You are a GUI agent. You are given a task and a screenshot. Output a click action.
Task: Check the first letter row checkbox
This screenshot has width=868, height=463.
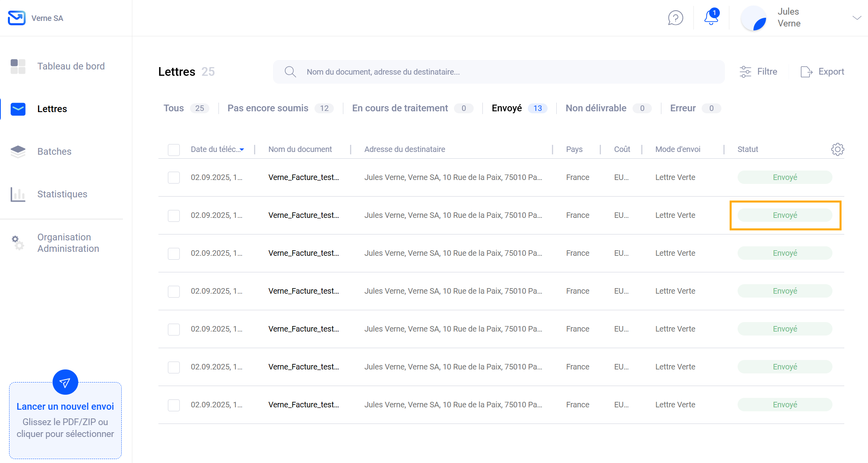[x=174, y=178]
